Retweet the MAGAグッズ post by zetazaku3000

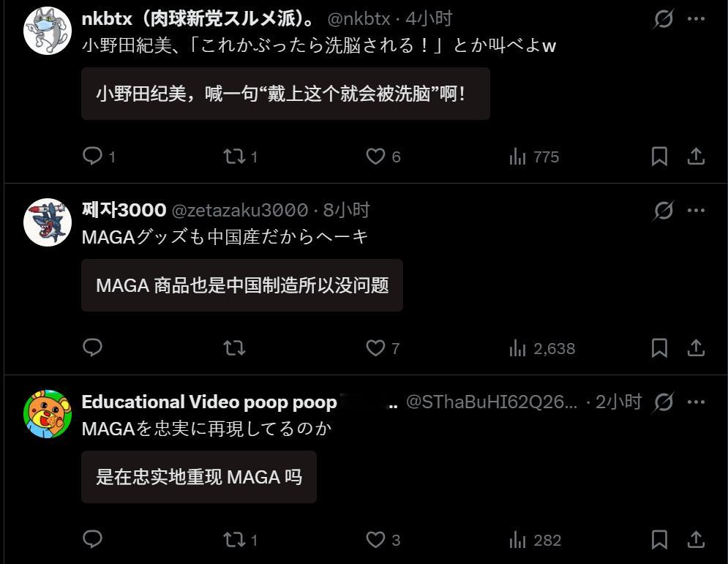234,348
